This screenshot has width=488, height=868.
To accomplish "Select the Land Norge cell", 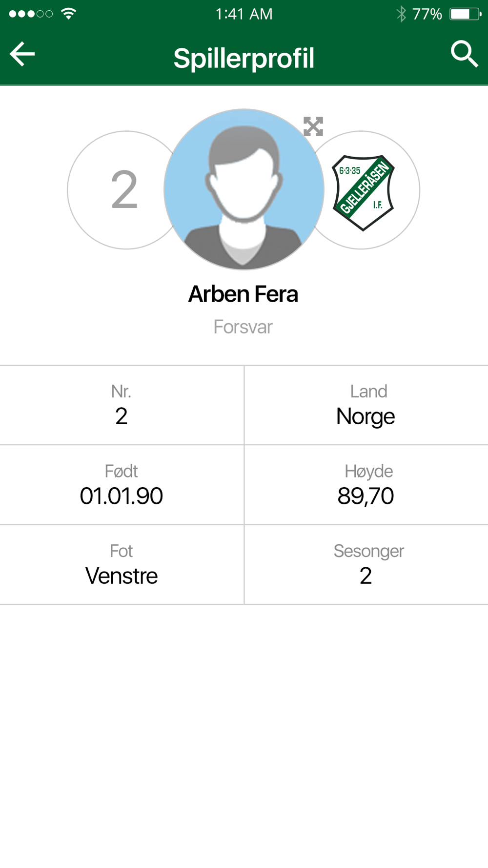I will 366,405.
